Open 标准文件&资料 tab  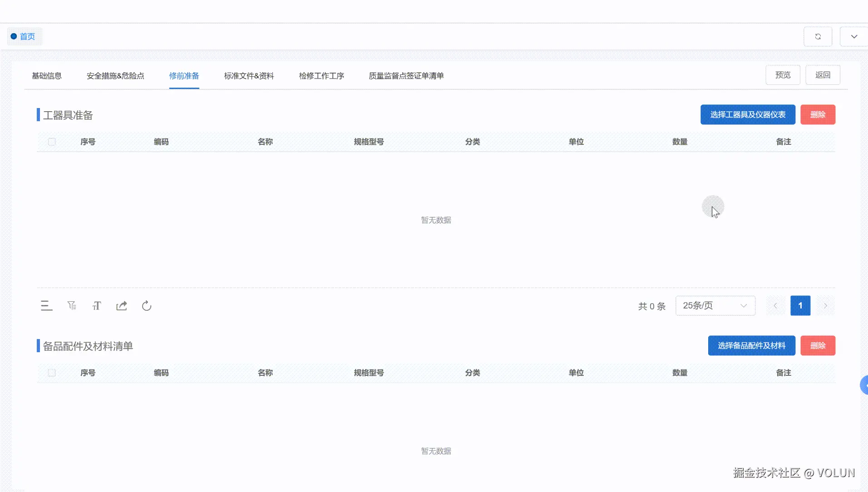pos(249,76)
